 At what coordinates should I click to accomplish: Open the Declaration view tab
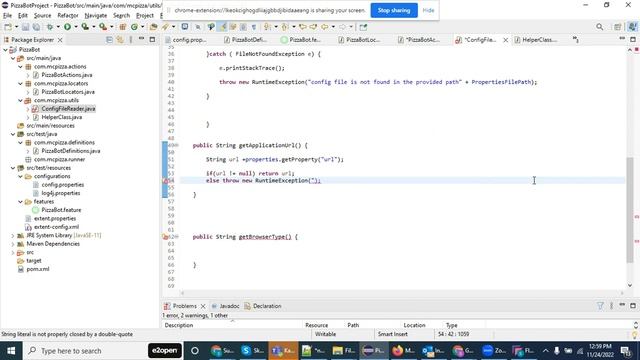(x=263, y=306)
